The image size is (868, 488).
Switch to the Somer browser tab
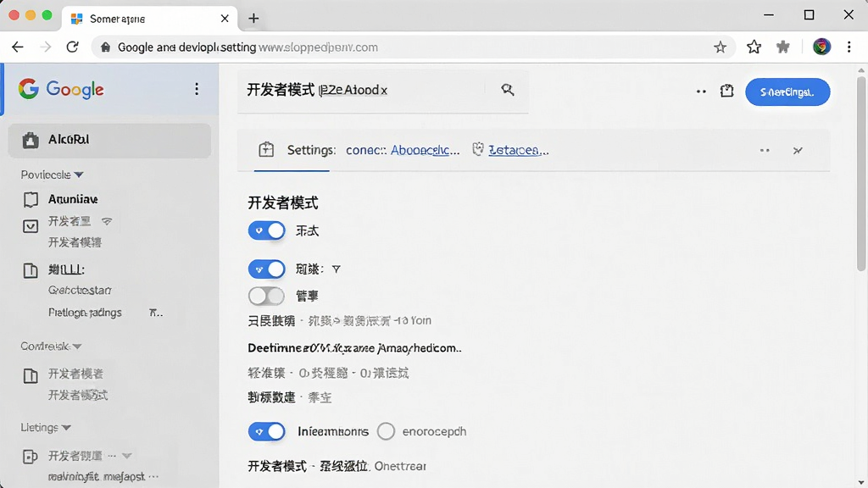pos(149,19)
